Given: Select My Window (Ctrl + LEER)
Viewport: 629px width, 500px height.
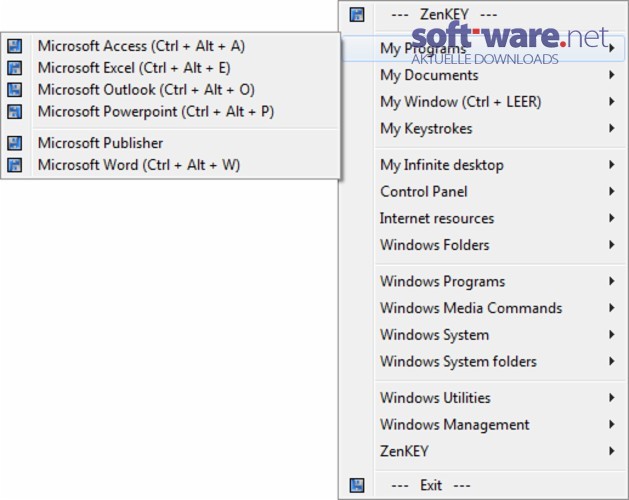Looking at the screenshot, I should 483,102.
